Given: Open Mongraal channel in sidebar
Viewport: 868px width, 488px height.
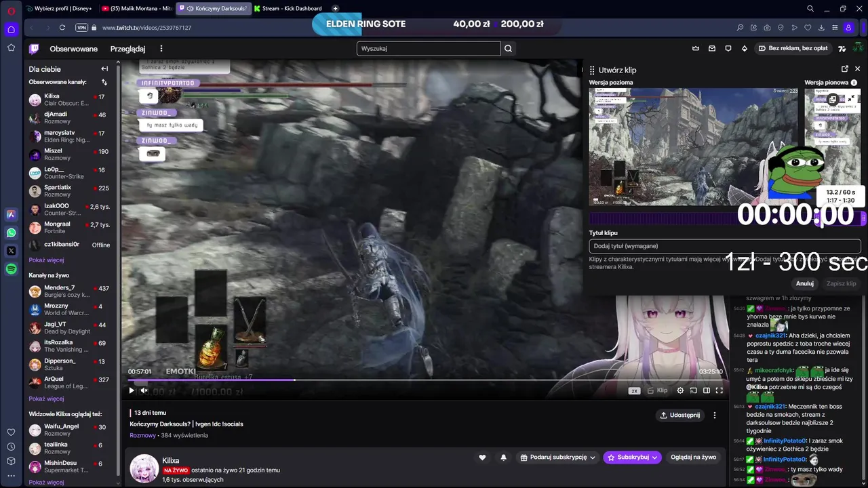Looking at the screenshot, I should (69, 227).
